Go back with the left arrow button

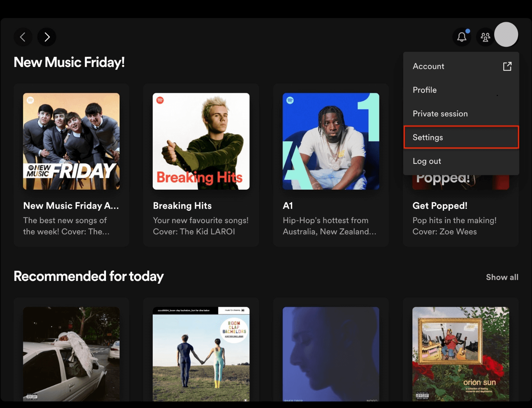(x=23, y=37)
